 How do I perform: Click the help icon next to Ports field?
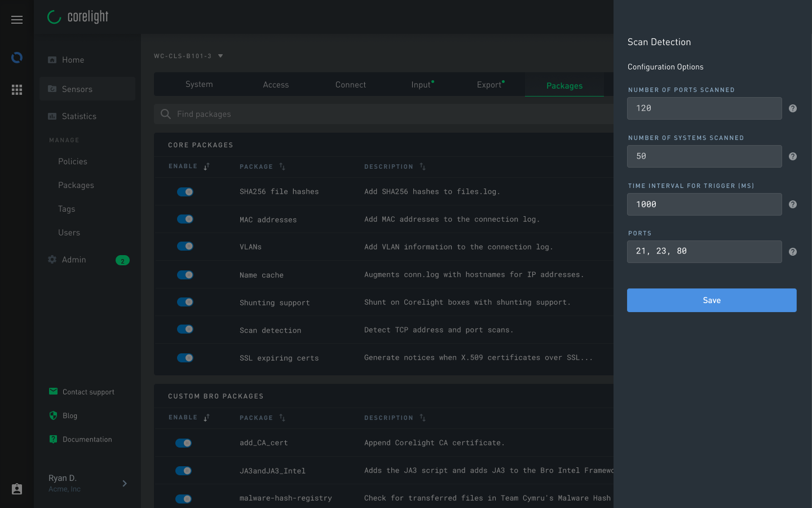coord(792,252)
